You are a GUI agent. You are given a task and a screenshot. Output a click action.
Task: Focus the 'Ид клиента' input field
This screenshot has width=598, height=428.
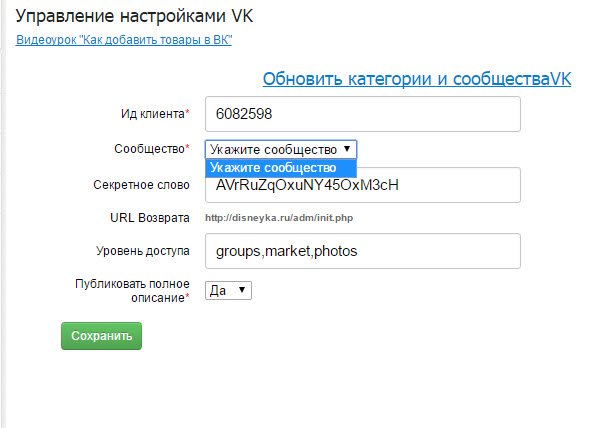[363, 114]
